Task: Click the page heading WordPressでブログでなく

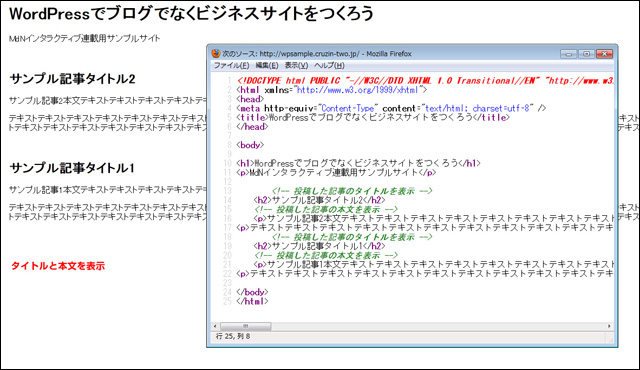Action: 191,13
